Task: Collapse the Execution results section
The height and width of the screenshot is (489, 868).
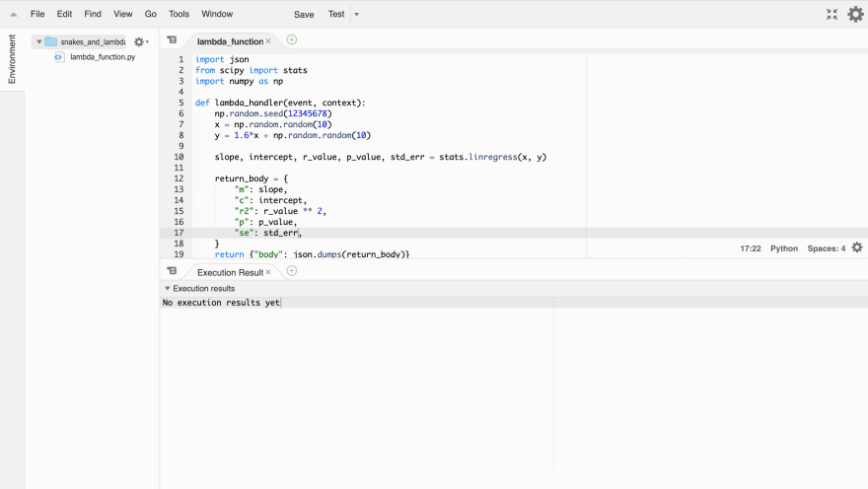Action: coord(167,288)
